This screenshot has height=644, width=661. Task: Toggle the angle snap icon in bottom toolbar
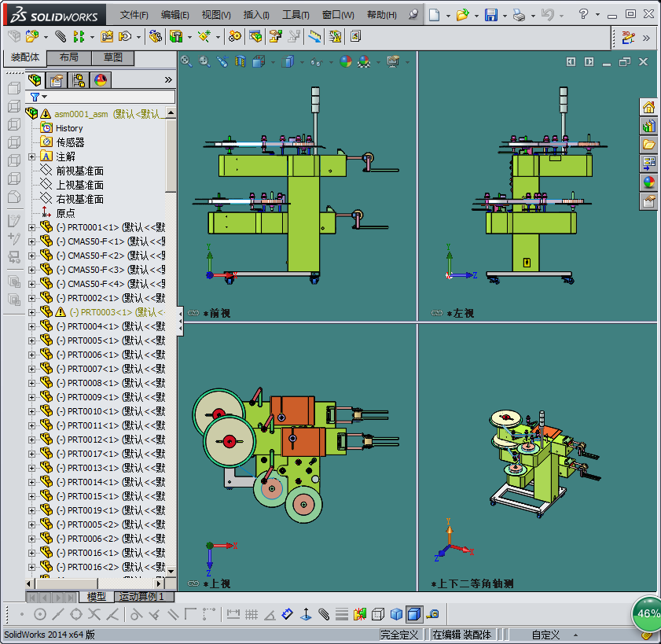(270, 614)
